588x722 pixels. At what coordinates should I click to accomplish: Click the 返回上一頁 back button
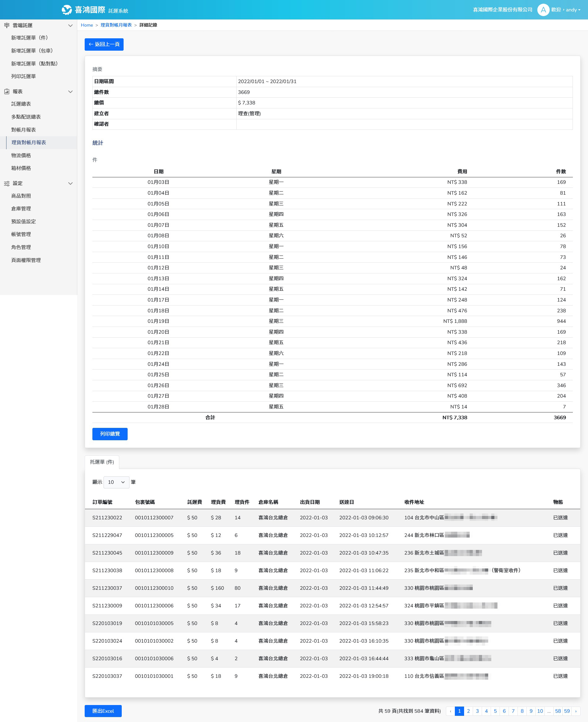coord(104,44)
